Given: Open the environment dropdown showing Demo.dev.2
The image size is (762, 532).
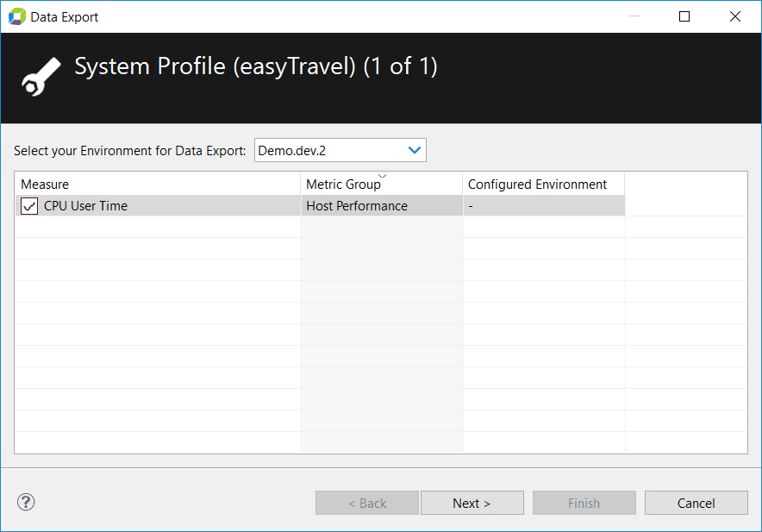Looking at the screenshot, I should pyautogui.click(x=340, y=150).
